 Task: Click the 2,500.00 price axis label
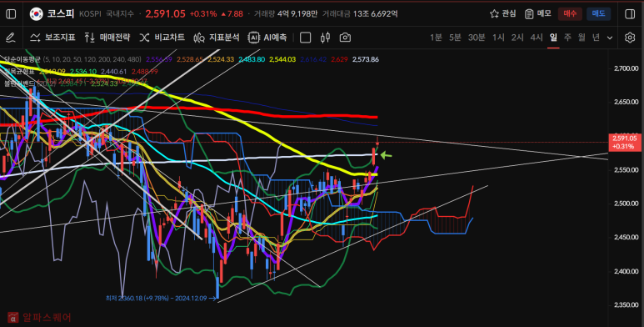pyautogui.click(x=627, y=204)
